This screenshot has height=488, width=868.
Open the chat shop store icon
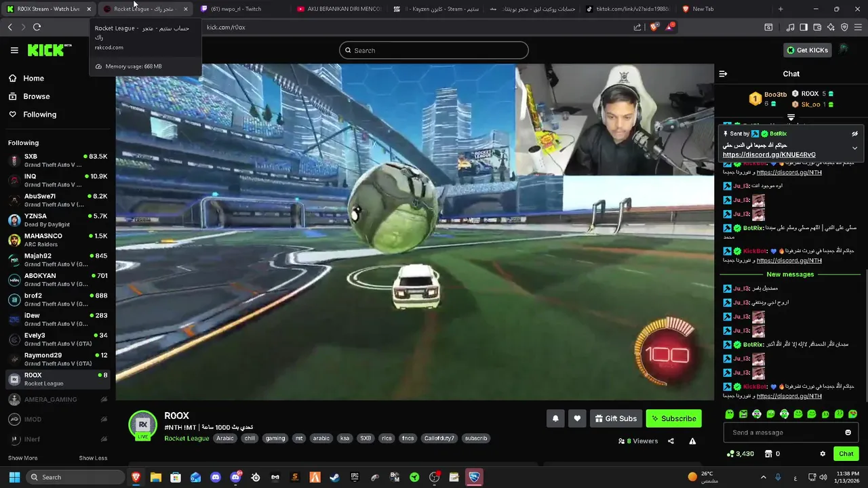[768, 454]
